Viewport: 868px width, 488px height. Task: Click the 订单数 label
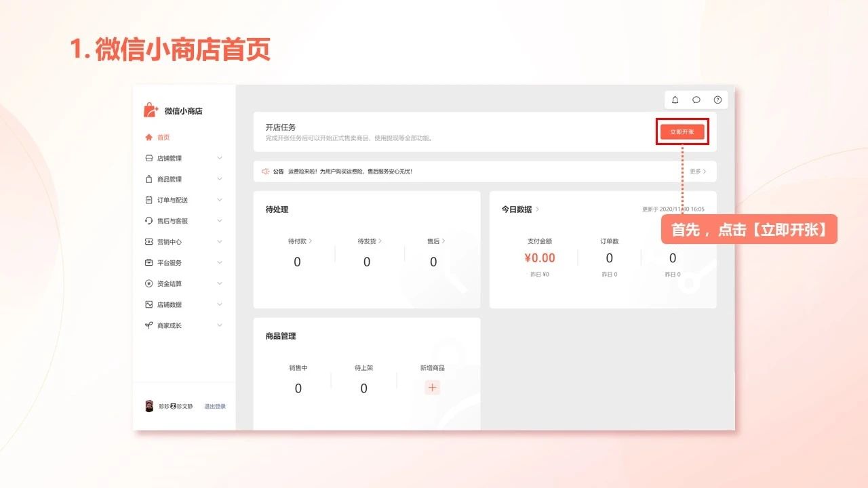click(x=609, y=241)
